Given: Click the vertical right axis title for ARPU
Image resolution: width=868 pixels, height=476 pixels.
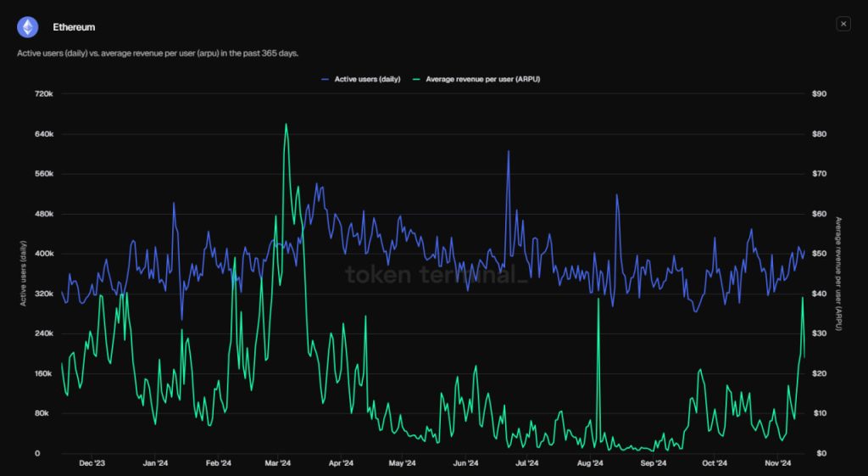Looking at the screenshot, I should pos(838,273).
